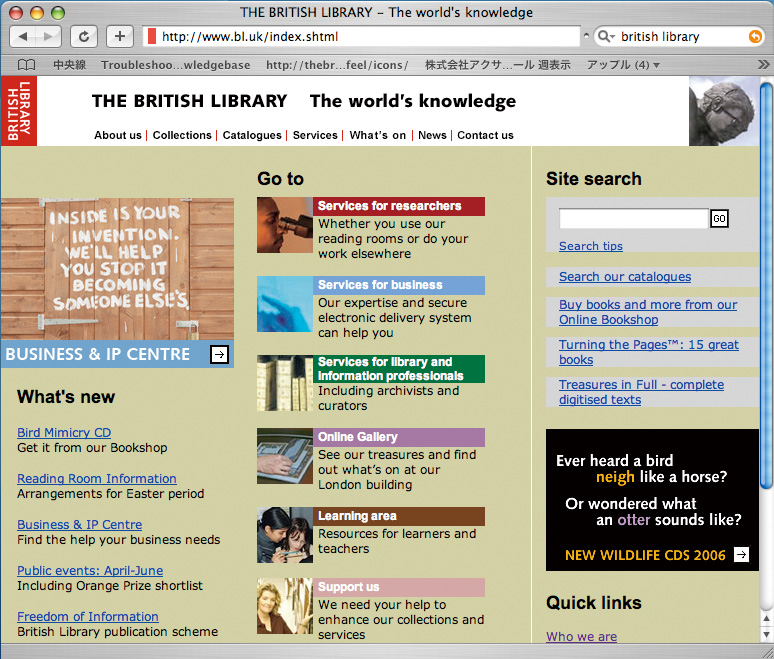Open Public events: April-June link
Screen dimensions: 774x659
pyautogui.click(x=90, y=570)
